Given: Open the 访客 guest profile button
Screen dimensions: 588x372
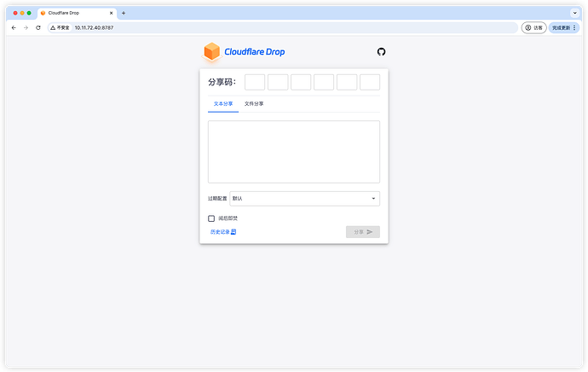Looking at the screenshot, I should coord(534,27).
